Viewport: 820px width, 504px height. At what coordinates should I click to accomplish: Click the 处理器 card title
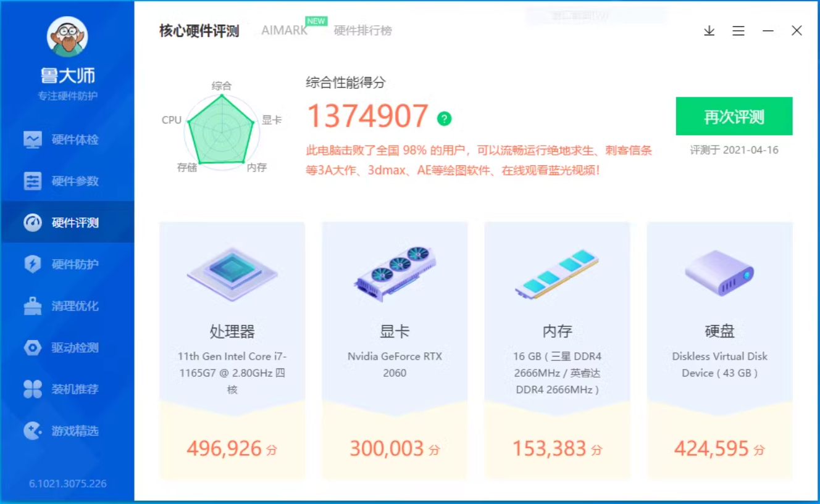coord(232,331)
